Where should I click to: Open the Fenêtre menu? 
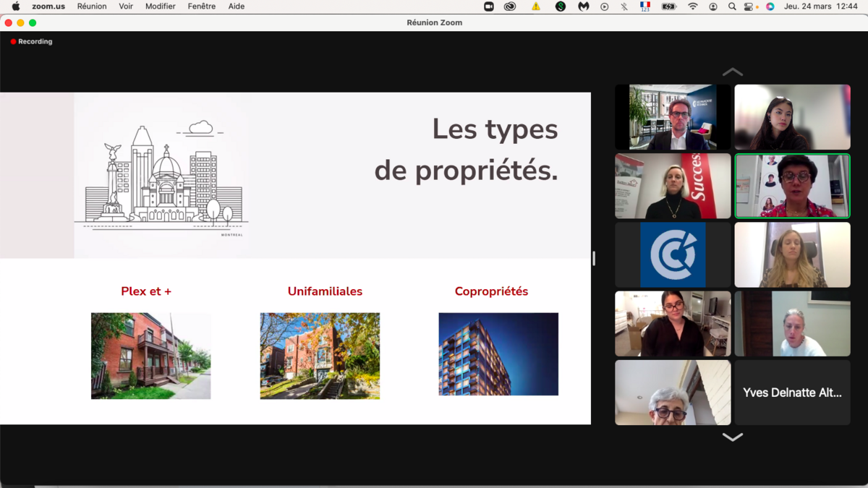click(201, 7)
